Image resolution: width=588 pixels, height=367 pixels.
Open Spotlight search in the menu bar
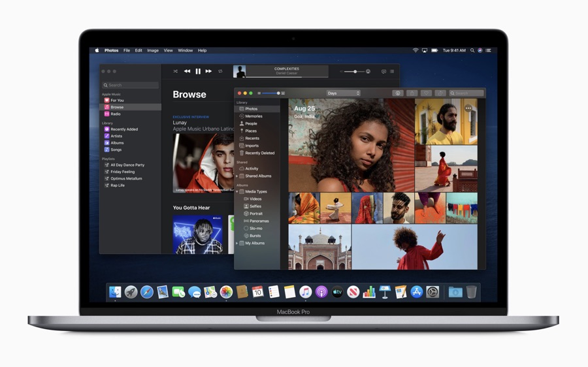[472, 50]
